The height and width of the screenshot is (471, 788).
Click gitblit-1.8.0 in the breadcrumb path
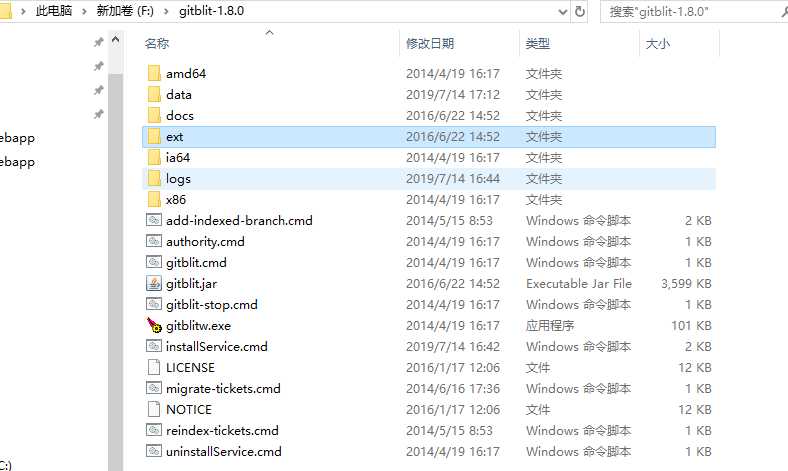(x=212, y=11)
